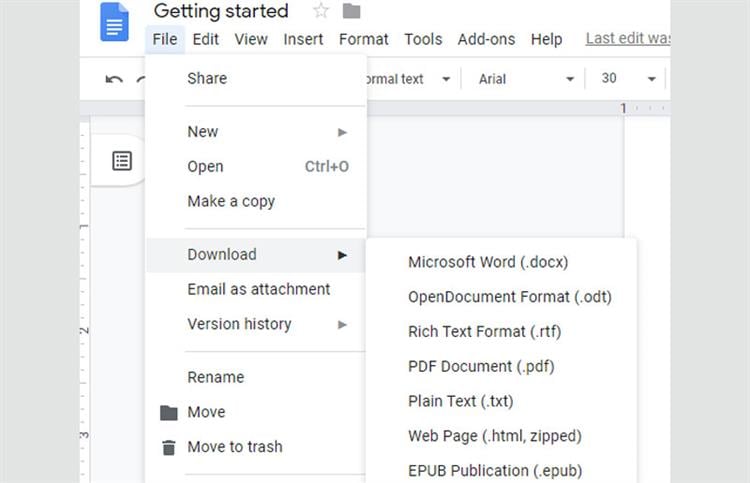Image resolution: width=750 pixels, height=483 pixels.
Task: Star the Getting started document
Action: [321, 11]
